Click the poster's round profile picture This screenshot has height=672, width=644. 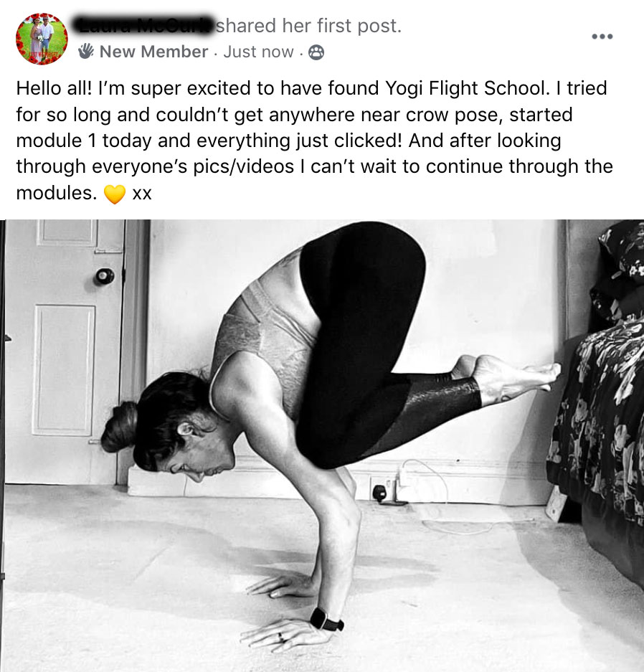(42, 39)
